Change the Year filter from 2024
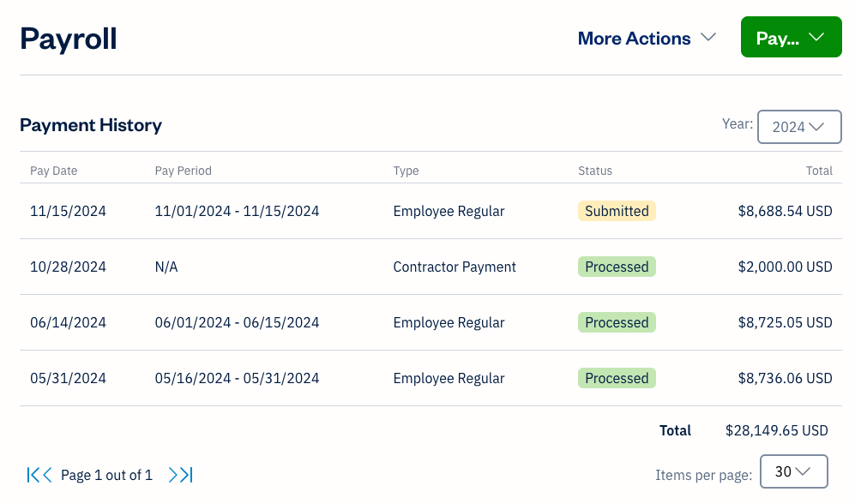 click(x=798, y=127)
